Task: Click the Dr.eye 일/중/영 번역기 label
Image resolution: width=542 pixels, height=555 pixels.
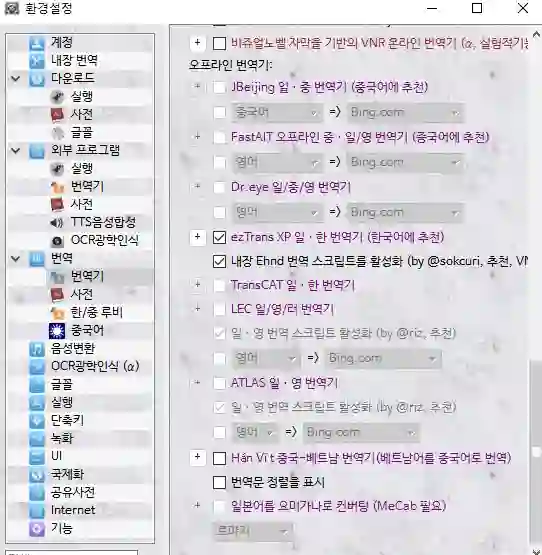Action: pyautogui.click(x=291, y=188)
